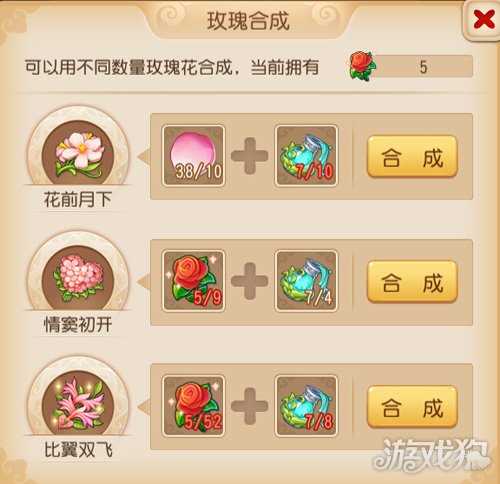Select the 情窦初开 label text
The width and height of the screenshot is (500, 484).
pos(78,324)
